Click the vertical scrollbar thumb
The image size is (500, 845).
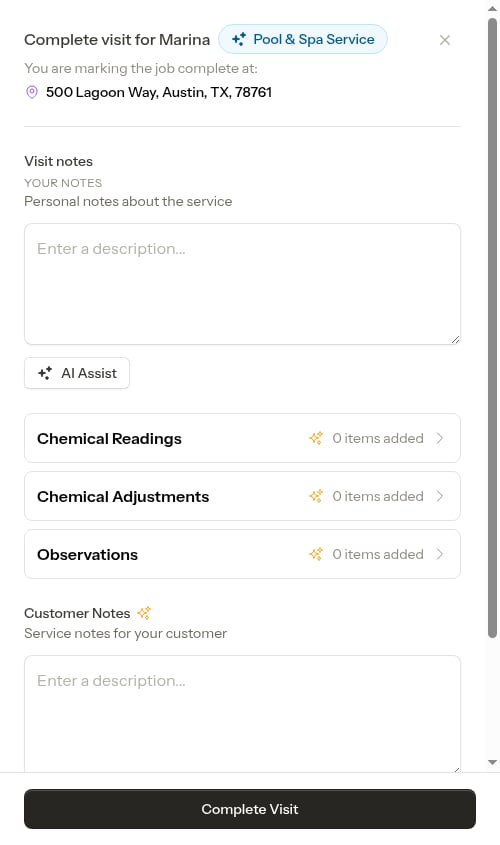tap(492, 328)
